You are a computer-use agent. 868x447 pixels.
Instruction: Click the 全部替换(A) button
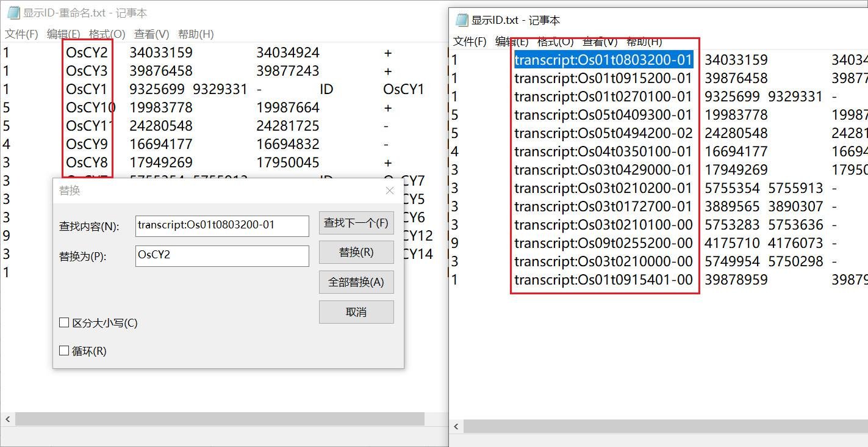356,282
